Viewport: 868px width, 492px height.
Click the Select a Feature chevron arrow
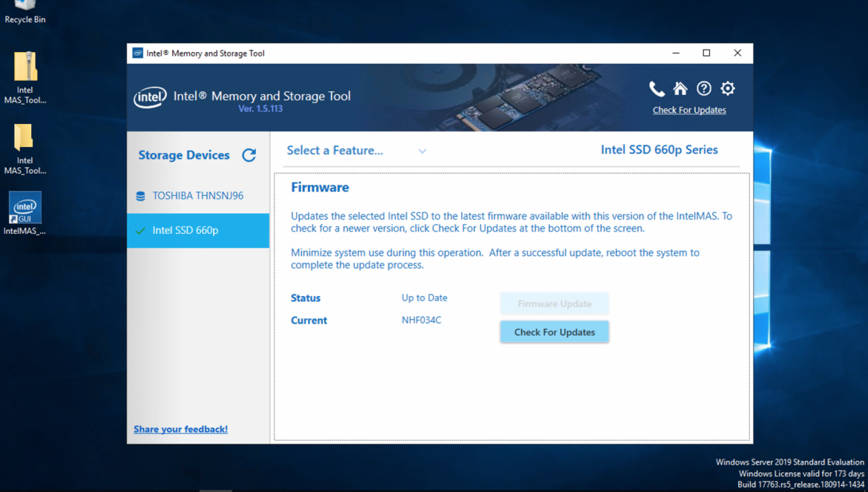pyautogui.click(x=422, y=151)
